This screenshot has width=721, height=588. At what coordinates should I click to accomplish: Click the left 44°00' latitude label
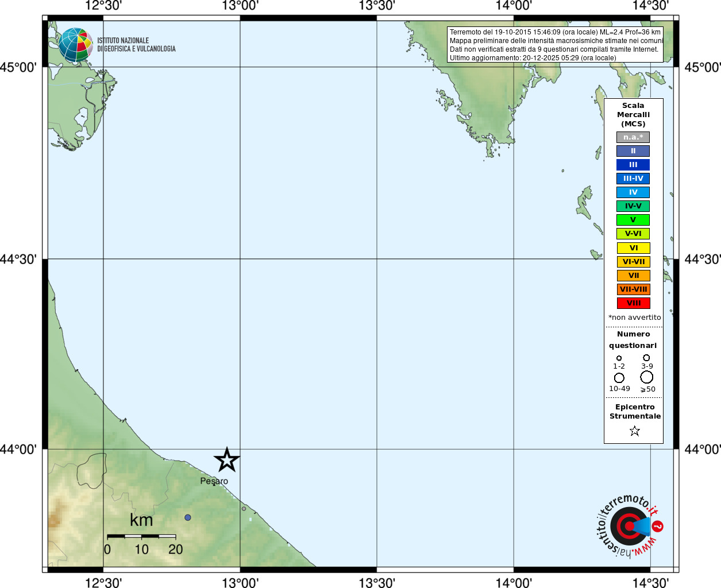coord(18,449)
